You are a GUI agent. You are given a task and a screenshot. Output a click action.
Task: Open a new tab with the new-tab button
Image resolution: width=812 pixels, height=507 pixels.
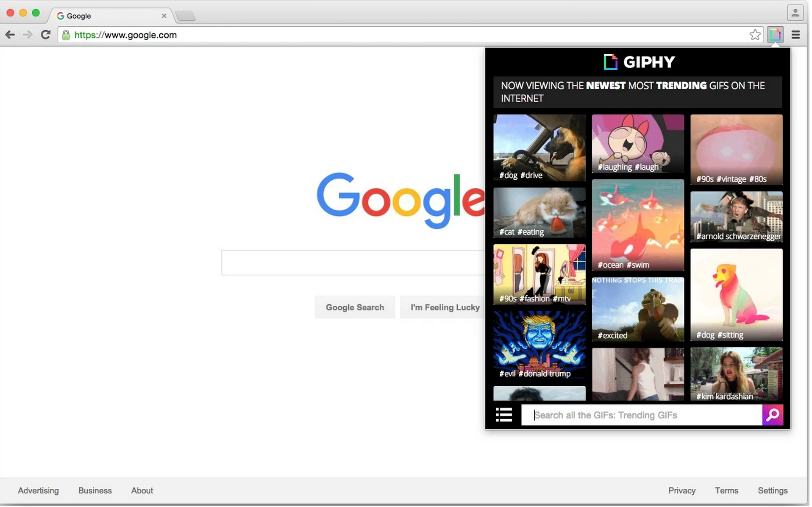(x=186, y=16)
